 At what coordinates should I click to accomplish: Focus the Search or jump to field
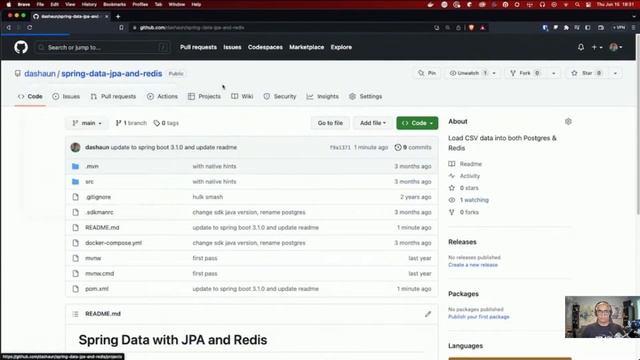click(x=102, y=47)
